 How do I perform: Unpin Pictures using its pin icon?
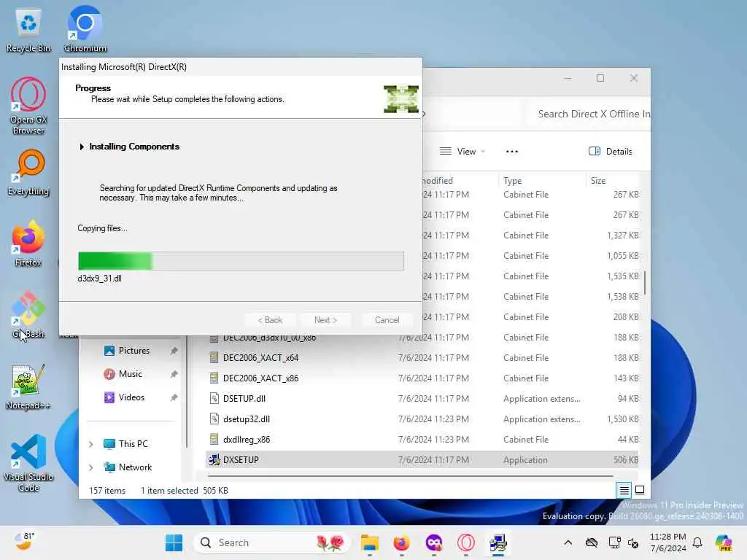coord(174,351)
